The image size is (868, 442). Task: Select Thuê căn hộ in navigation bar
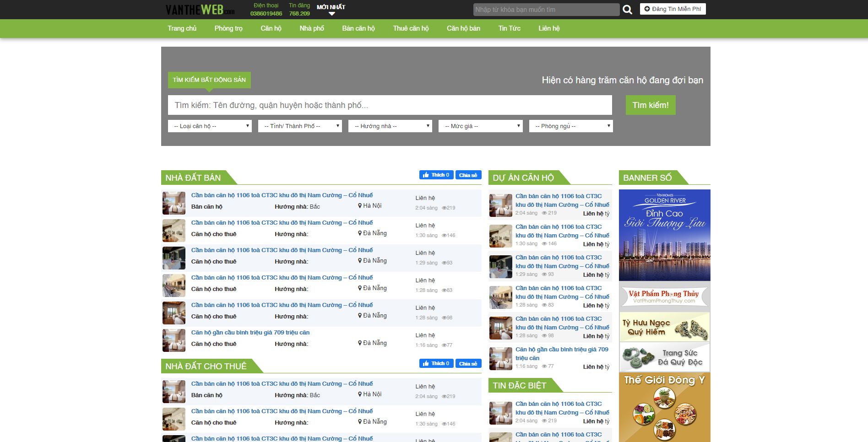pyautogui.click(x=411, y=28)
